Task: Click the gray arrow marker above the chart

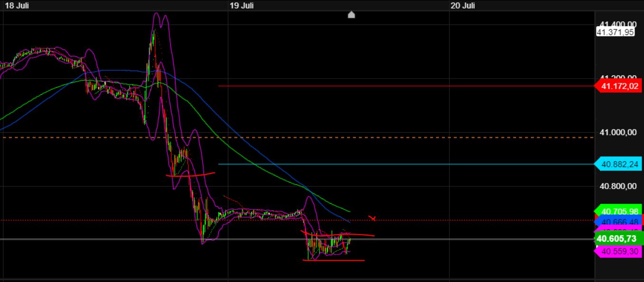Action: click(x=351, y=15)
